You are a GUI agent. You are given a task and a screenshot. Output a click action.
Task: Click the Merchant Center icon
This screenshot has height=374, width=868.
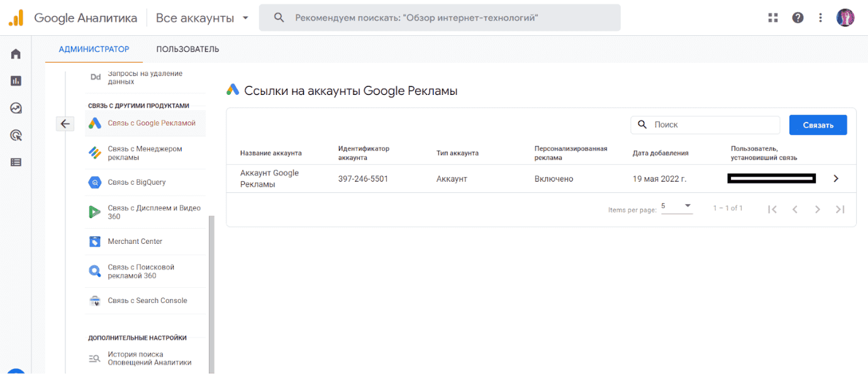[95, 241]
